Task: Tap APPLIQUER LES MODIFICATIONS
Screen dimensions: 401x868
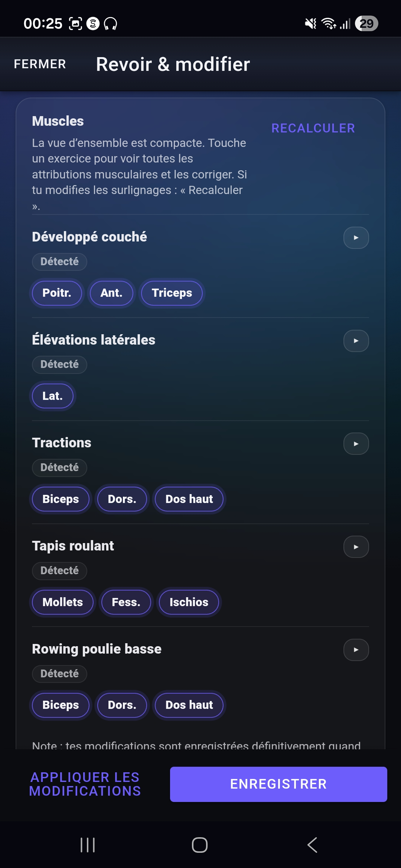Action: (x=85, y=784)
